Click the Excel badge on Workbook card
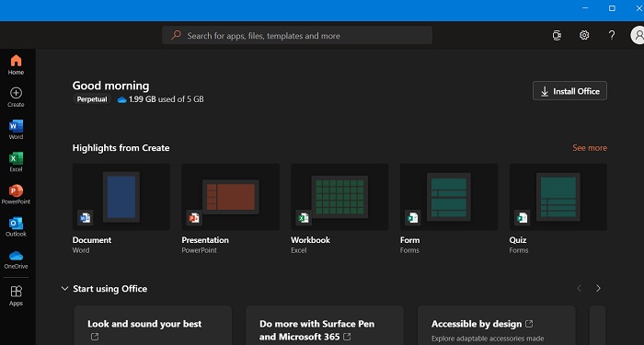The width and height of the screenshot is (644, 345). point(304,218)
